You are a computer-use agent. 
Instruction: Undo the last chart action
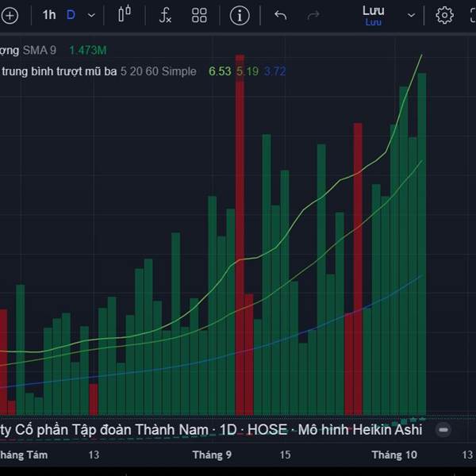click(280, 15)
